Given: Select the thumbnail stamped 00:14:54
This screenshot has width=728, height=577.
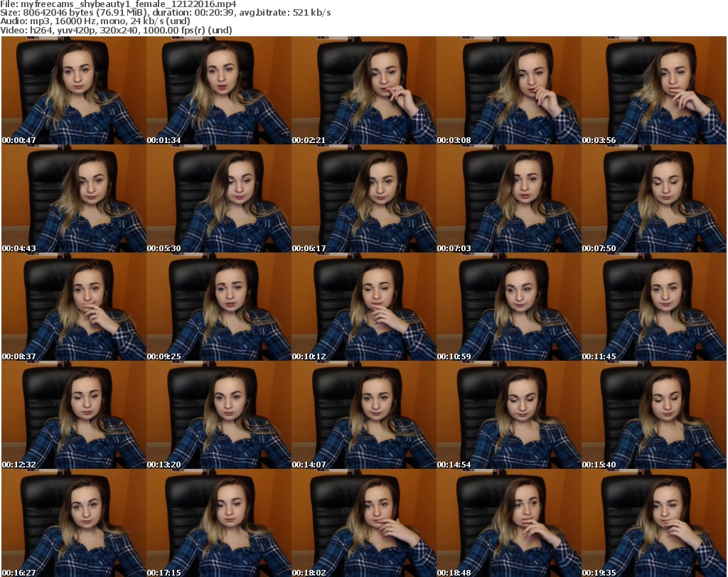Looking at the screenshot, I should [x=509, y=415].
